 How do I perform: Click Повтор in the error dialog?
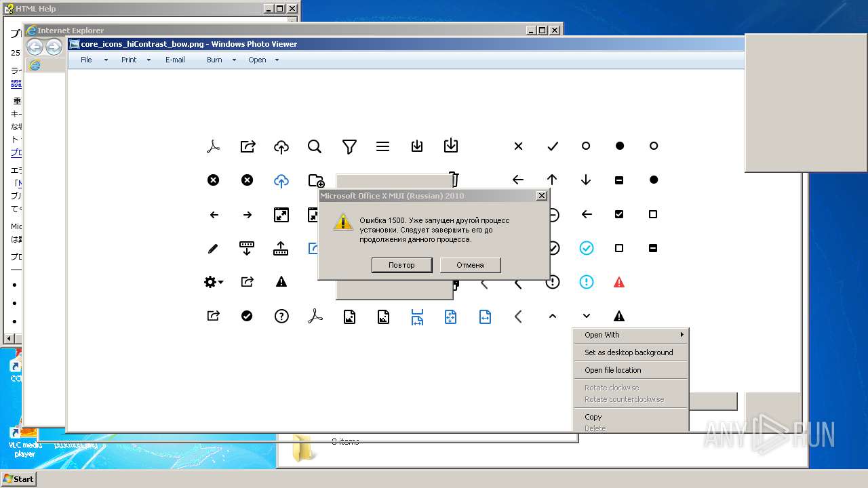tap(401, 265)
